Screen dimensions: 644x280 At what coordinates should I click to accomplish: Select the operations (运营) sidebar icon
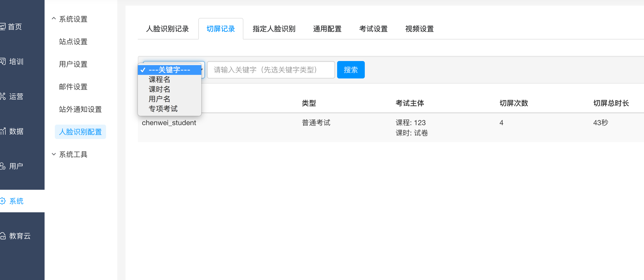tap(3, 96)
